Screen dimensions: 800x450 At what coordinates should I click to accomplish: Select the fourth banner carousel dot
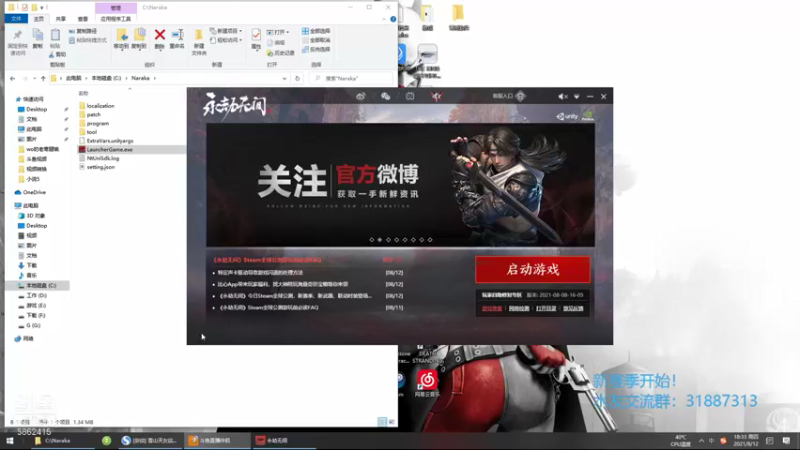click(396, 240)
